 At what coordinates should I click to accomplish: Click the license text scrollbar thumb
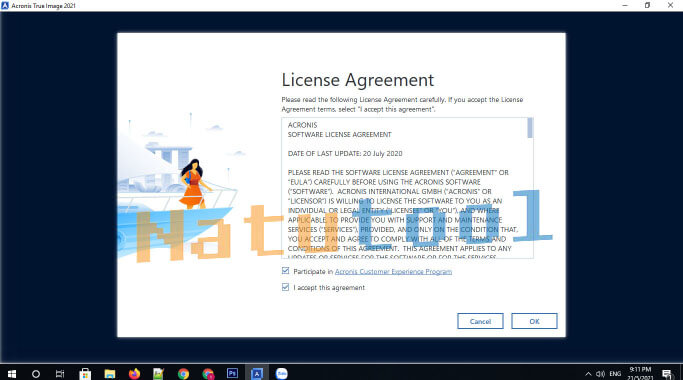pos(530,128)
